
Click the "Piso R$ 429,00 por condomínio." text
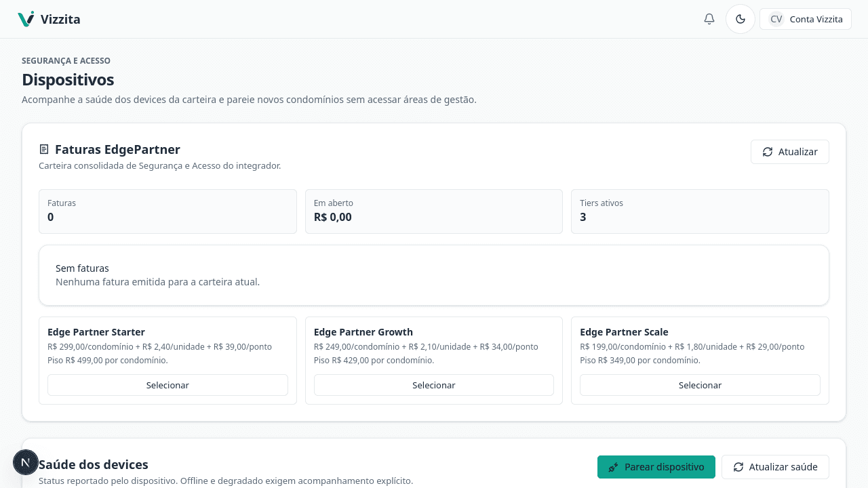374,361
